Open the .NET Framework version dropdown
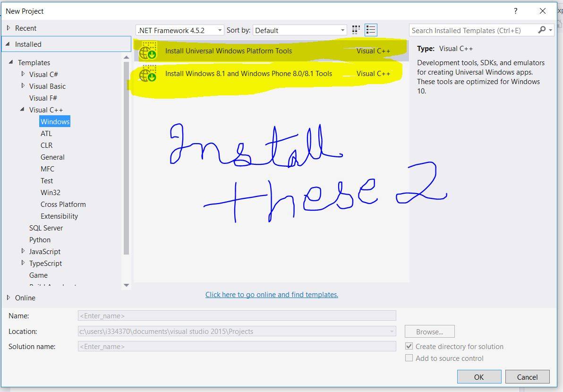The height and width of the screenshot is (392, 563). point(179,30)
